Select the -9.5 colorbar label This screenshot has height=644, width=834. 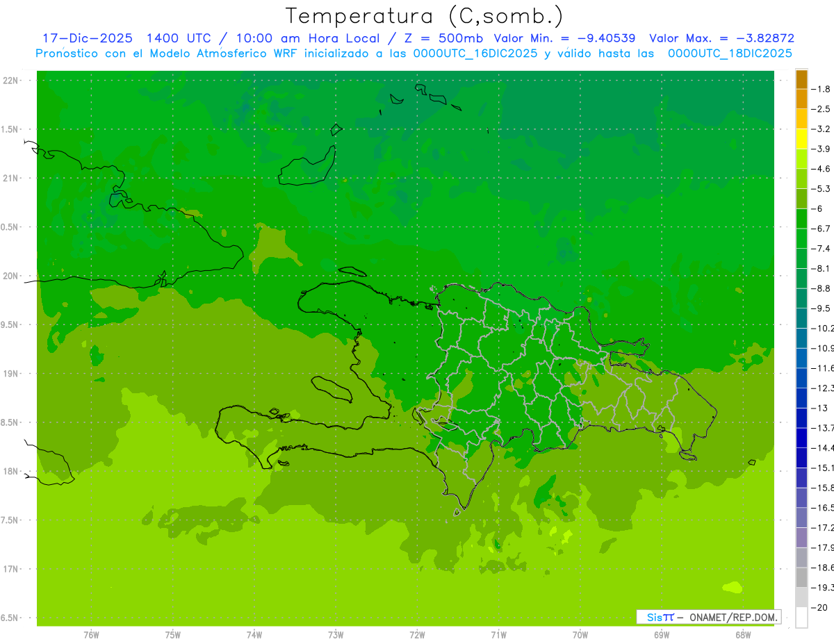(821, 308)
